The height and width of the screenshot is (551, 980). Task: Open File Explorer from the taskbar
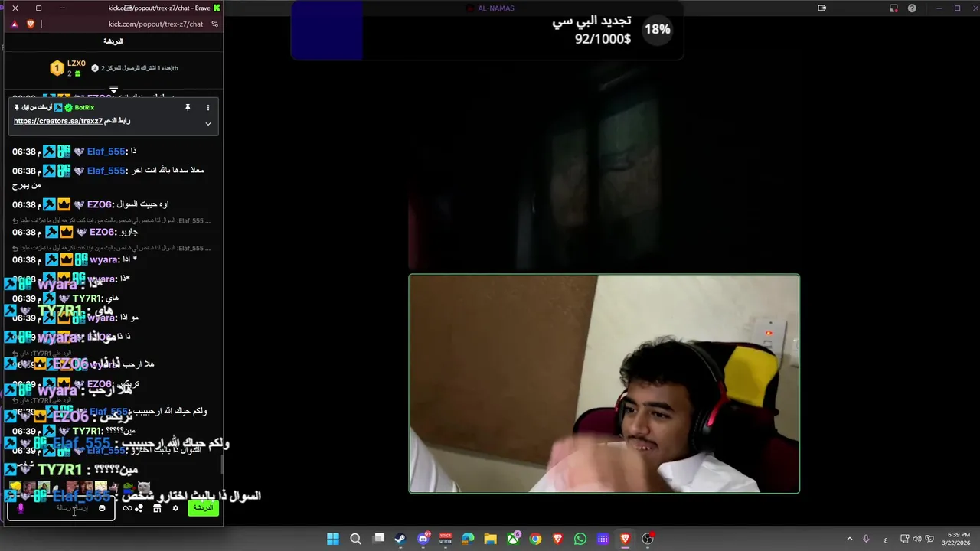coord(490,539)
